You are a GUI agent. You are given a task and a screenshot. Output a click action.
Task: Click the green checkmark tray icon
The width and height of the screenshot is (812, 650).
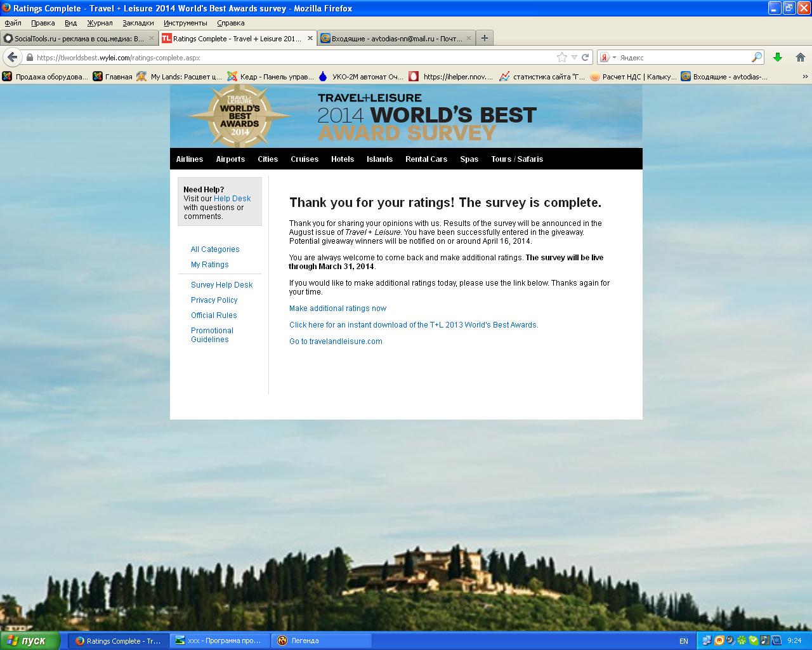[753, 641]
